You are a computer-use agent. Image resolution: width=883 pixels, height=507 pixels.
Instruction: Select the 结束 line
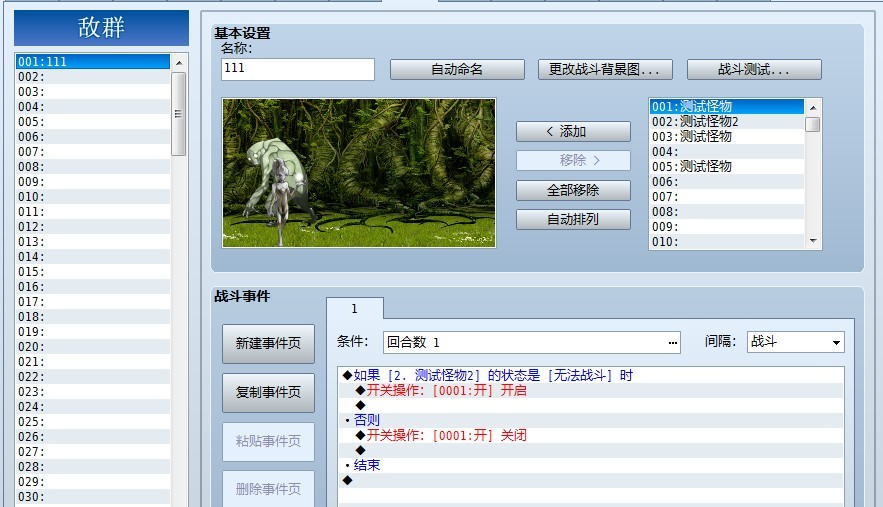coord(590,465)
